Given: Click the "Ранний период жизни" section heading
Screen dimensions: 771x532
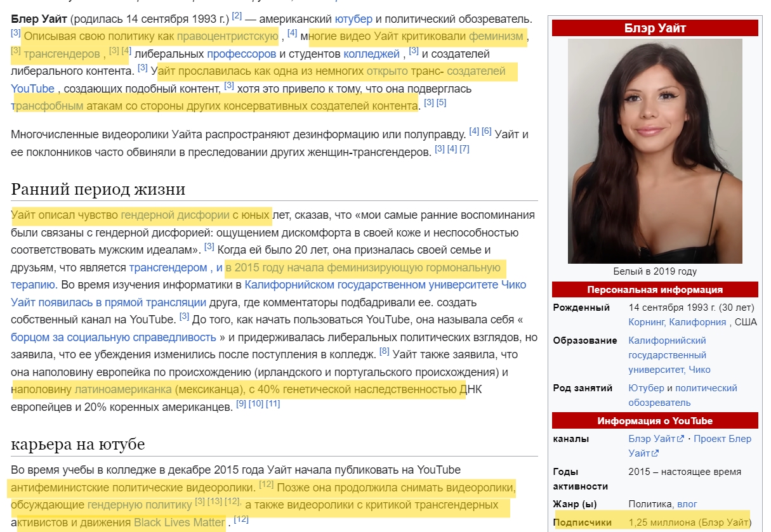Looking at the screenshot, I should 98,189.
